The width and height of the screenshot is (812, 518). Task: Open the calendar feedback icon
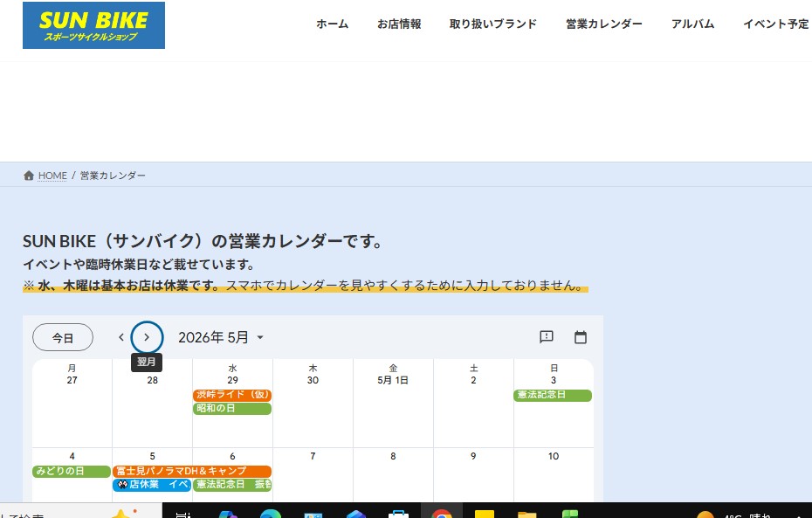(x=547, y=337)
